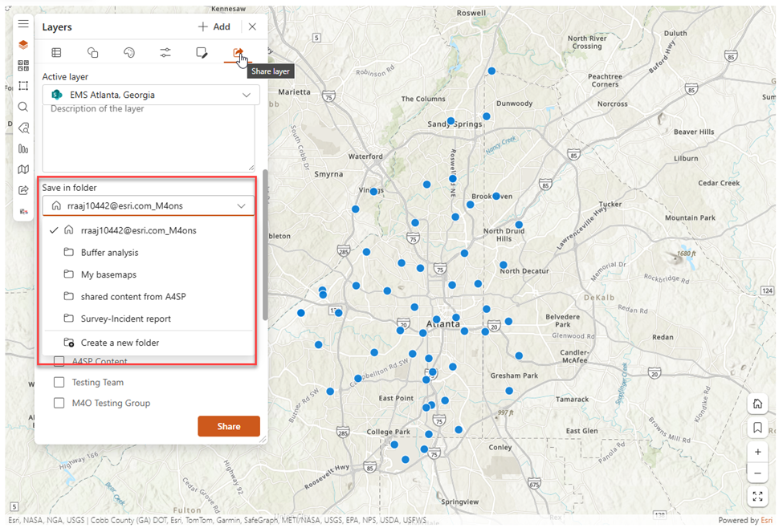Select the My basemaps folder
This screenshot has height=532, width=783.
click(109, 273)
